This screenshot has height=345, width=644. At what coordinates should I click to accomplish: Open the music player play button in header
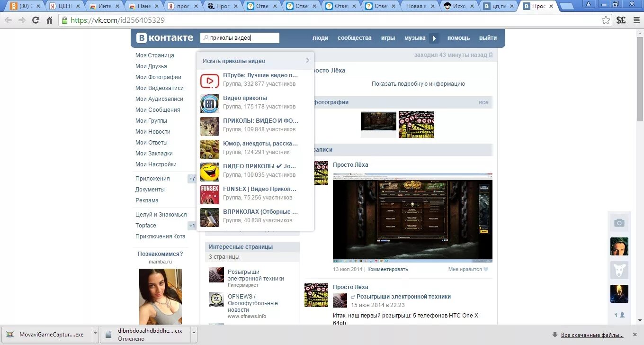point(434,38)
